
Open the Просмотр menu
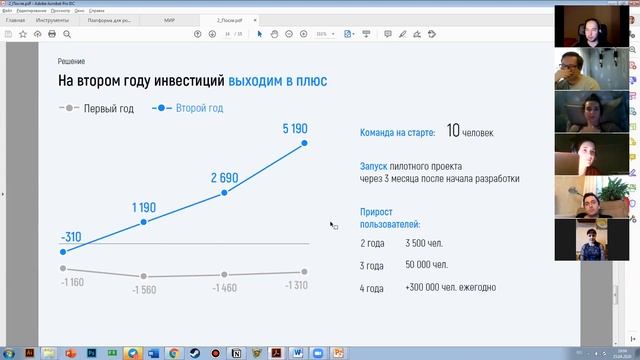pos(60,11)
